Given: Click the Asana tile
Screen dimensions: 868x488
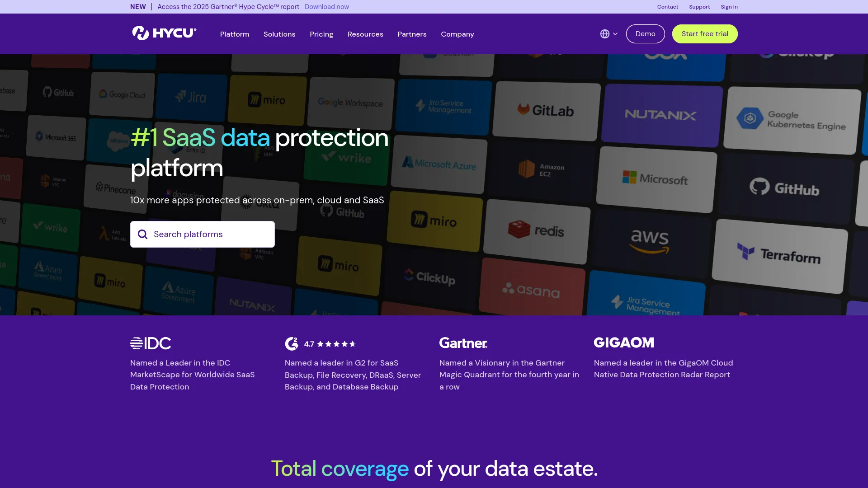Looking at the screenshot, I should (531, 289).
